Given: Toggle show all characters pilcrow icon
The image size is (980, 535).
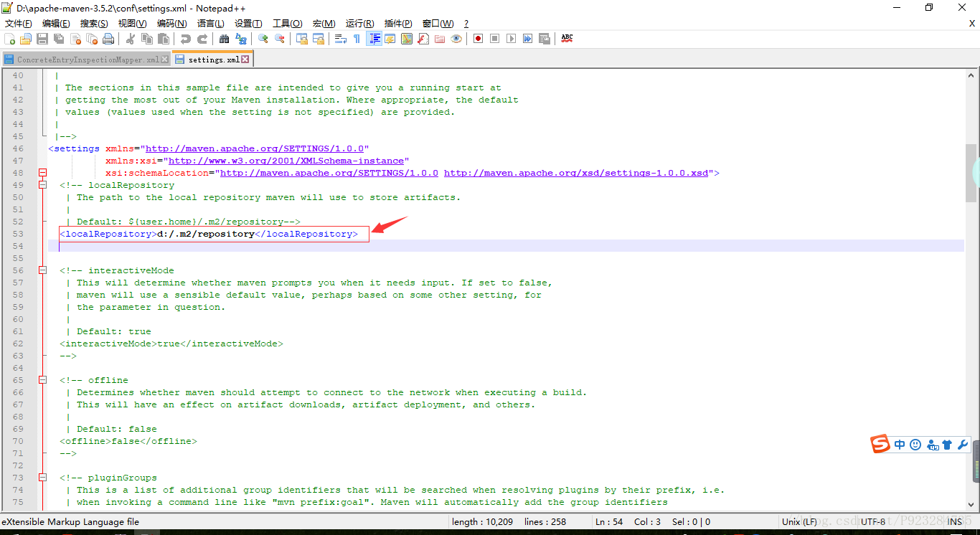Looking at the screenshot, I should 357,39.
